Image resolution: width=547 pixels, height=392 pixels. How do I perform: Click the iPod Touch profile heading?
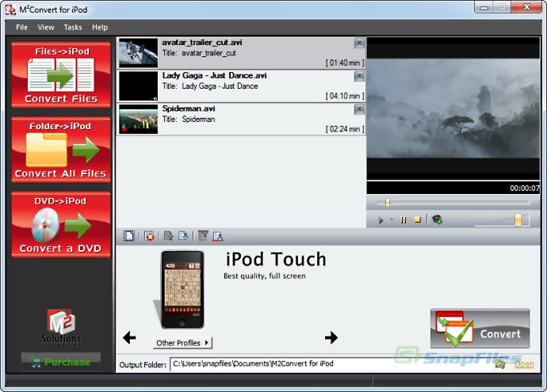[x=276, y=260]
